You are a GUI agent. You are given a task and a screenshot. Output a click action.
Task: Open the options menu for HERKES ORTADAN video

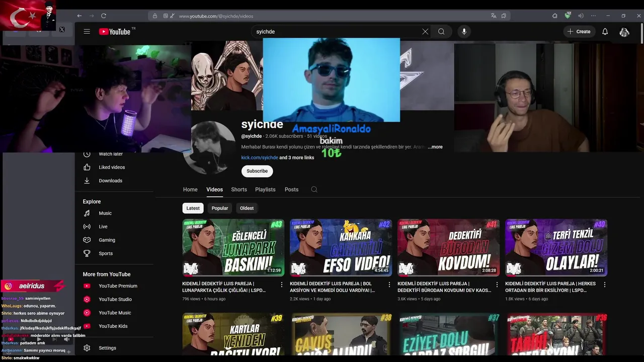605,285
